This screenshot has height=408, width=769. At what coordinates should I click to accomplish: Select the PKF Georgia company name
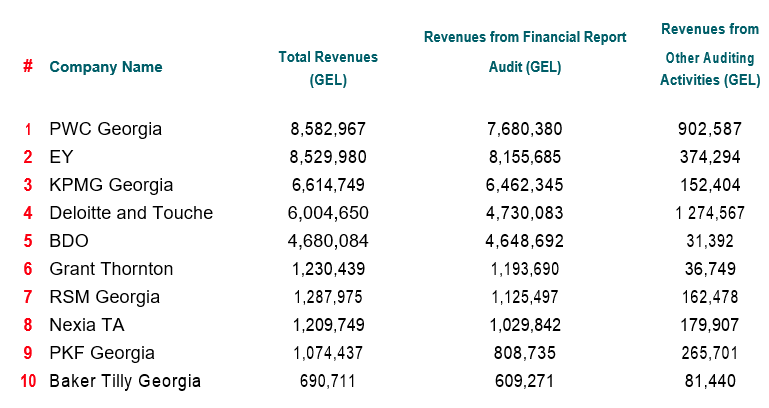click(x=102, y=353)
